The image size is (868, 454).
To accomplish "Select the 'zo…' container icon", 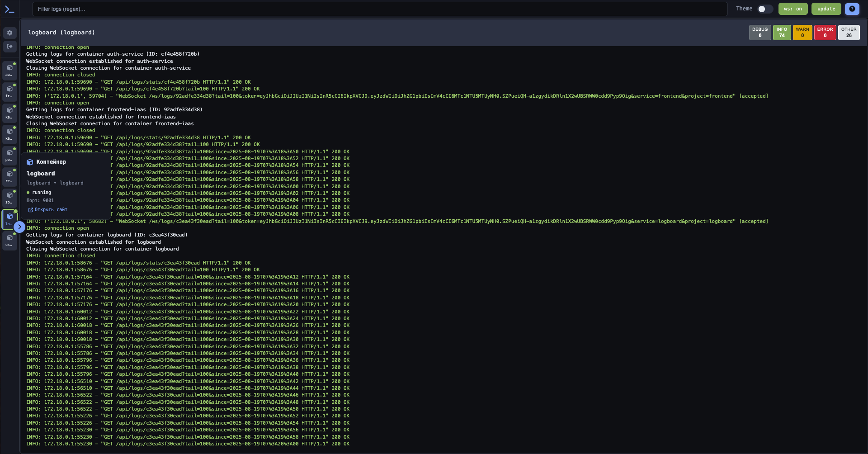I will coord(9,198).
